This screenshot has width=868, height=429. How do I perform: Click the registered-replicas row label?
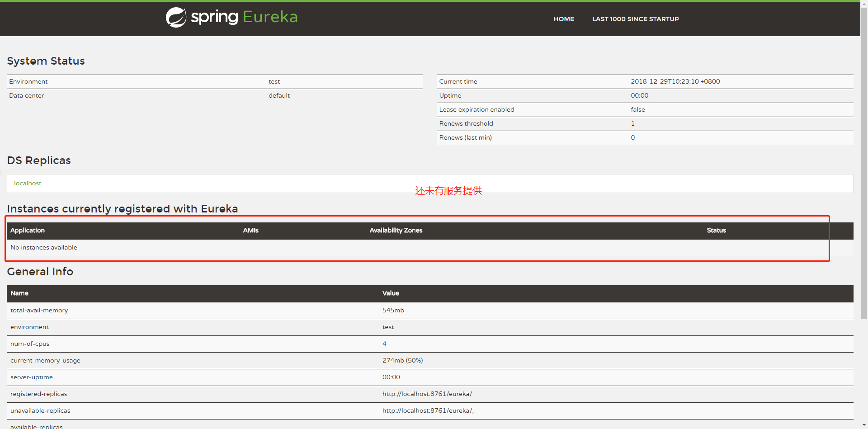pyautogui.click(x=38, y=394)
